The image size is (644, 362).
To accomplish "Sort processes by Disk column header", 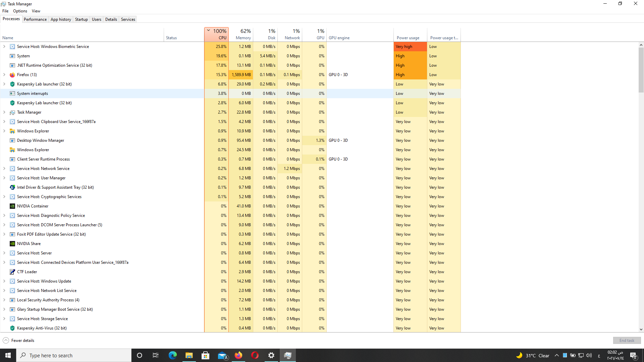I will pyautogui.click(x=265, y=35).
